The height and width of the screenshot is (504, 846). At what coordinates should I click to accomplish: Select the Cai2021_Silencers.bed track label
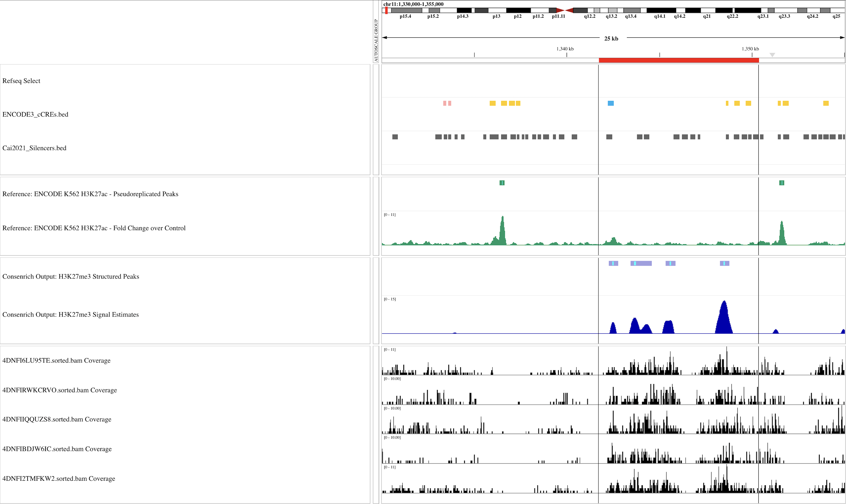point(34,148)
